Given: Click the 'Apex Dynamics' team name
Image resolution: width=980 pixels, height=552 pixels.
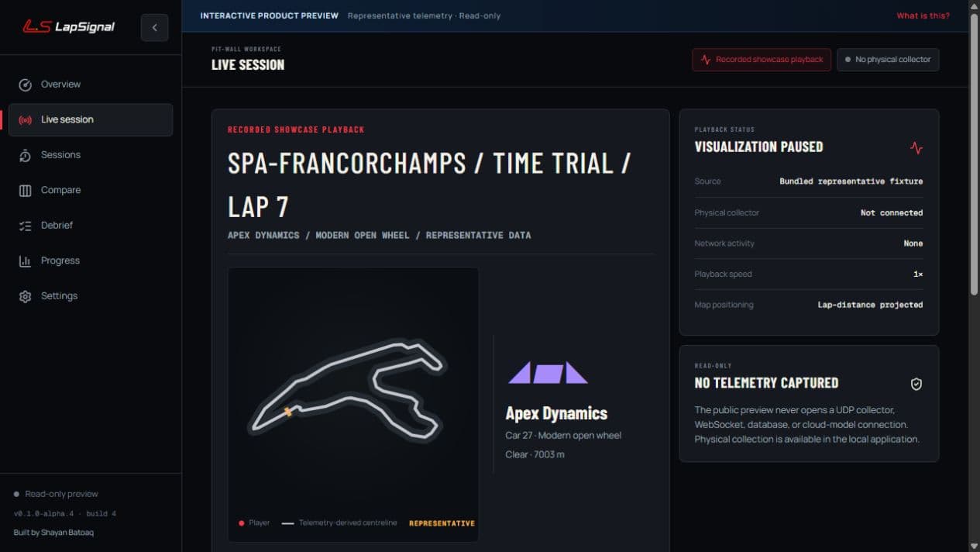Looking at the screenshot, I should pos(556,413).
